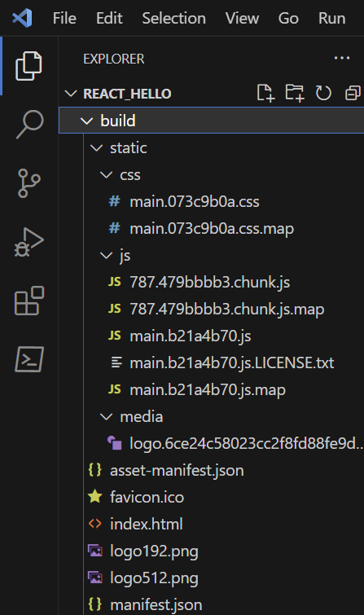Open 787.479bbbb3.chunk.js.map file
The height and width of the screenshot is (615, 364).
226,309
